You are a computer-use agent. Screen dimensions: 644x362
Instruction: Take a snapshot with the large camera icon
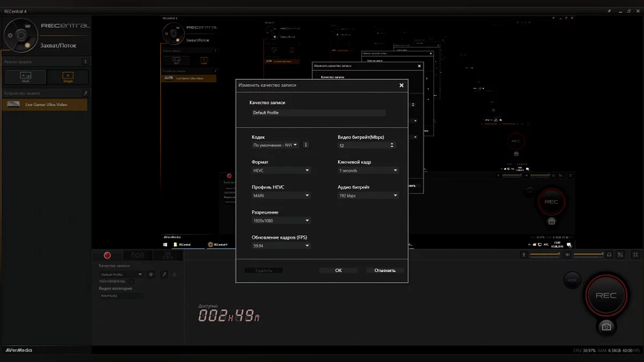click(x=606, y=327)
